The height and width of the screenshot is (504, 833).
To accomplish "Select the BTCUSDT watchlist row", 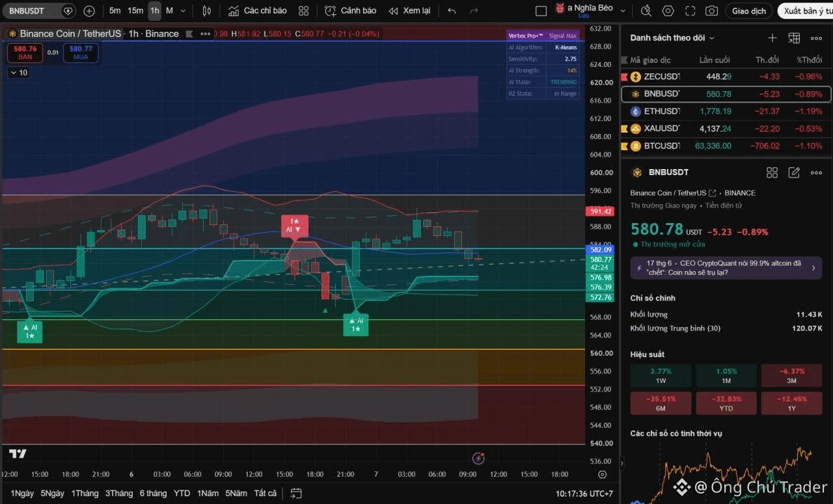I will coord(726,146).
